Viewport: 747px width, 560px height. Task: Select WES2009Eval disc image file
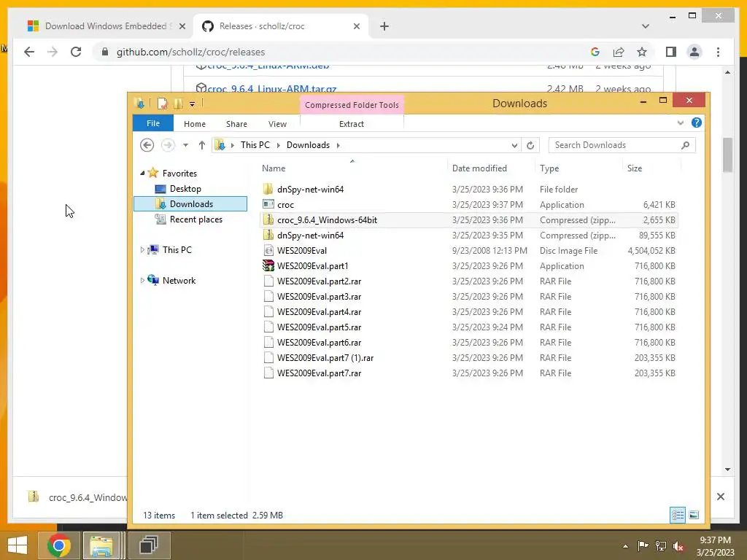click(x=469, y=251)
